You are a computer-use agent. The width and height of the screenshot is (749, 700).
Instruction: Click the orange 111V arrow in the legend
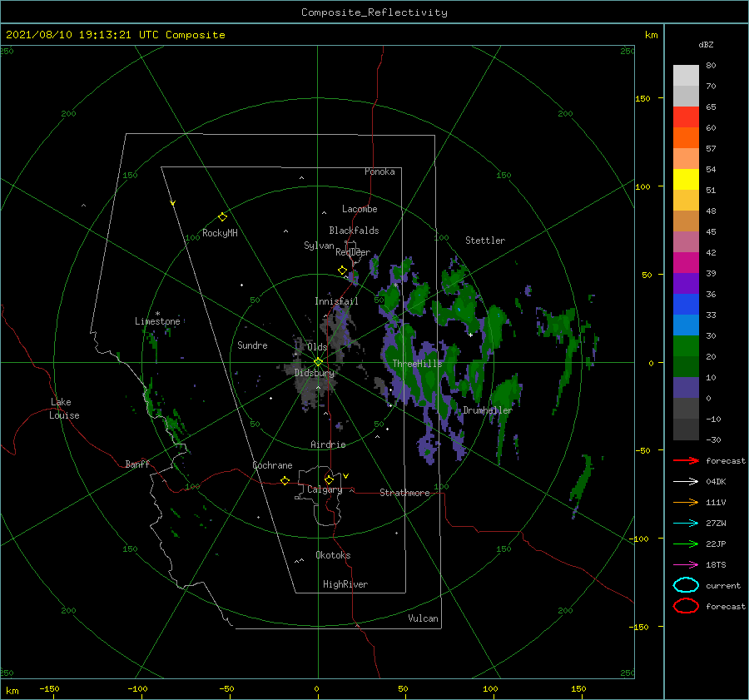click(x=686, y=502)
